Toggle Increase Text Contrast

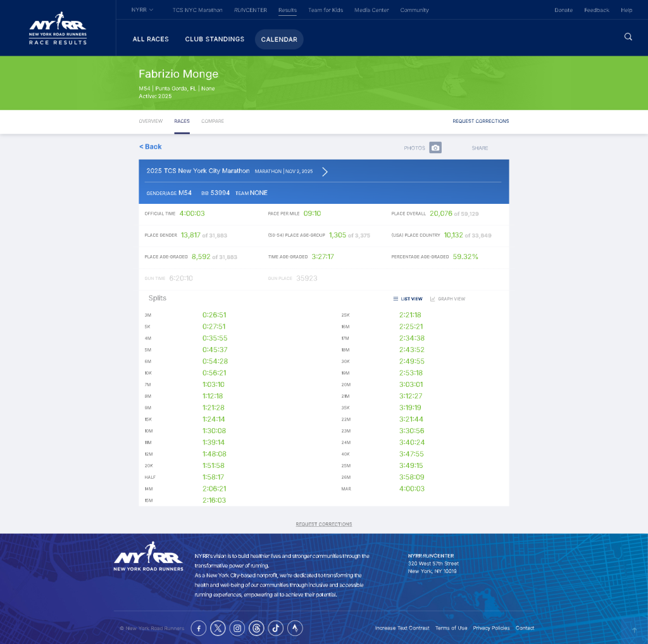402,628
